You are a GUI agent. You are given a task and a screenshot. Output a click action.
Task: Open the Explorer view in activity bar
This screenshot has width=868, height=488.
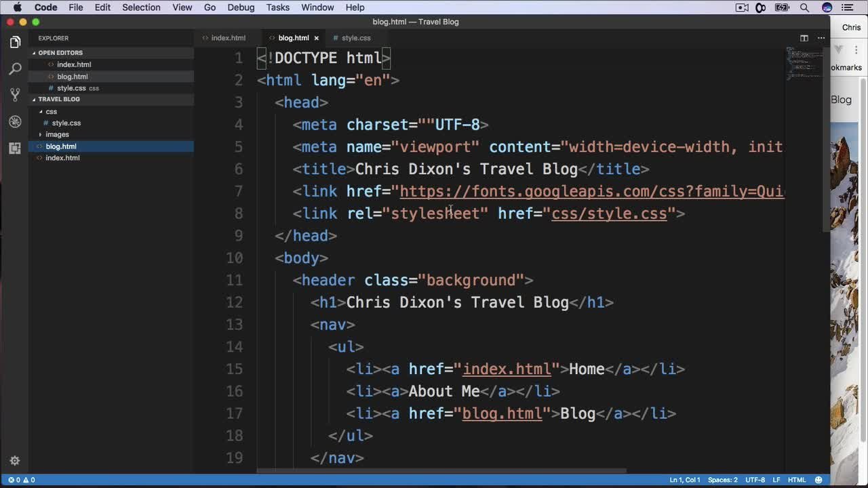click(x=15, y=42)
